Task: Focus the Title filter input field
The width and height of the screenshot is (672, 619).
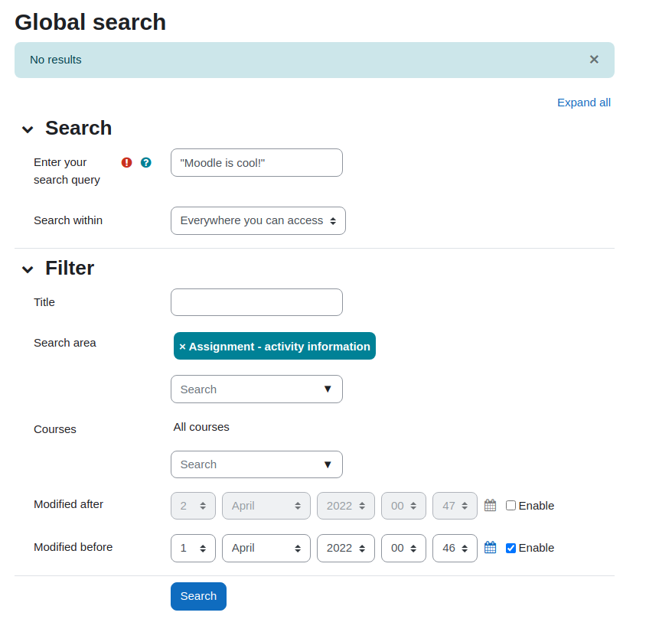Action: [x=256, y=302]
